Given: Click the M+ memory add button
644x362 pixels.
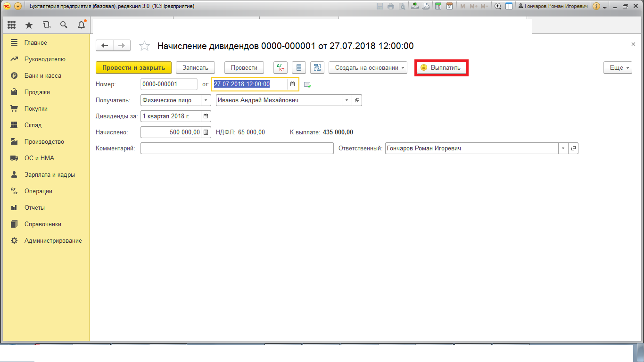Looking at the screenshot, I should 473,6.
